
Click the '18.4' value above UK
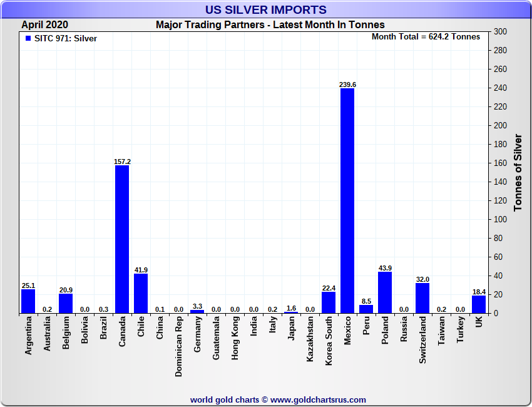coord(479,292)
